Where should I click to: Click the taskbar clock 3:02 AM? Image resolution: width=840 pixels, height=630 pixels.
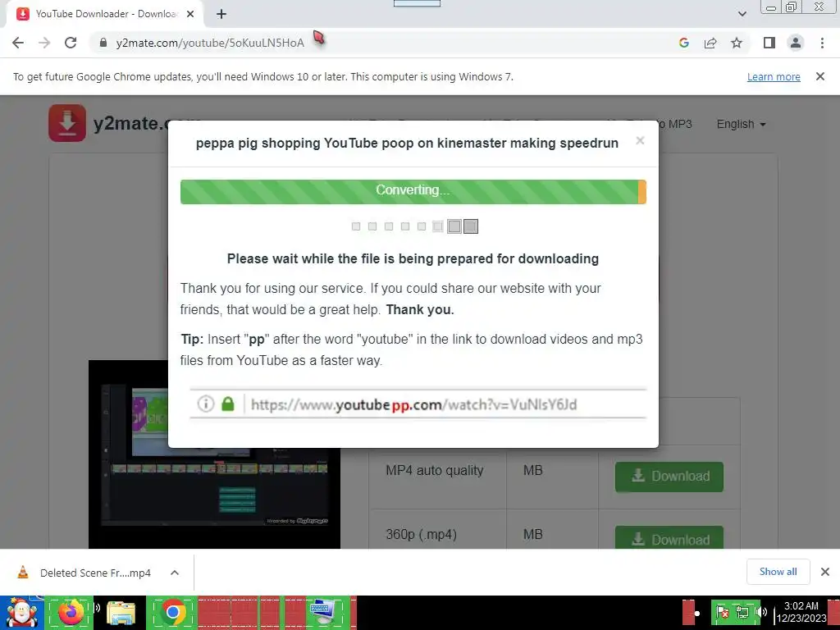pos(801,612)
